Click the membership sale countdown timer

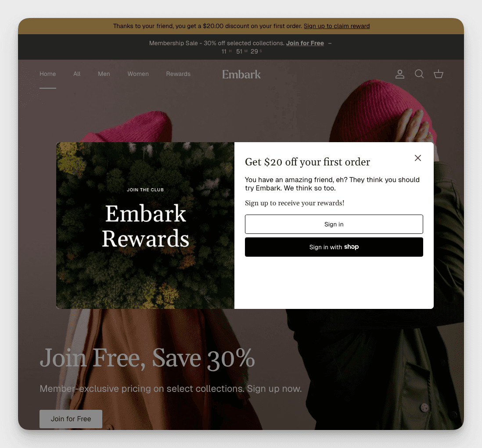(241, 52)
